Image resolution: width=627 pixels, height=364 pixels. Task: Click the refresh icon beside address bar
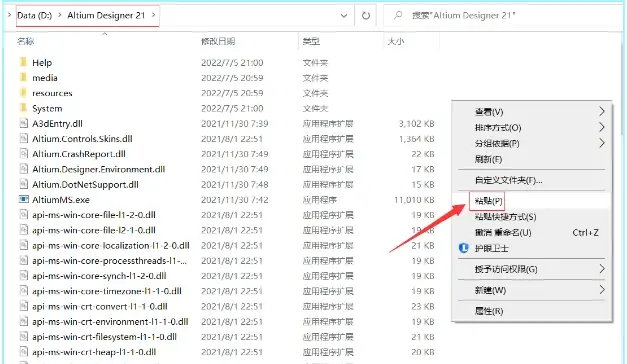[365, 16]
